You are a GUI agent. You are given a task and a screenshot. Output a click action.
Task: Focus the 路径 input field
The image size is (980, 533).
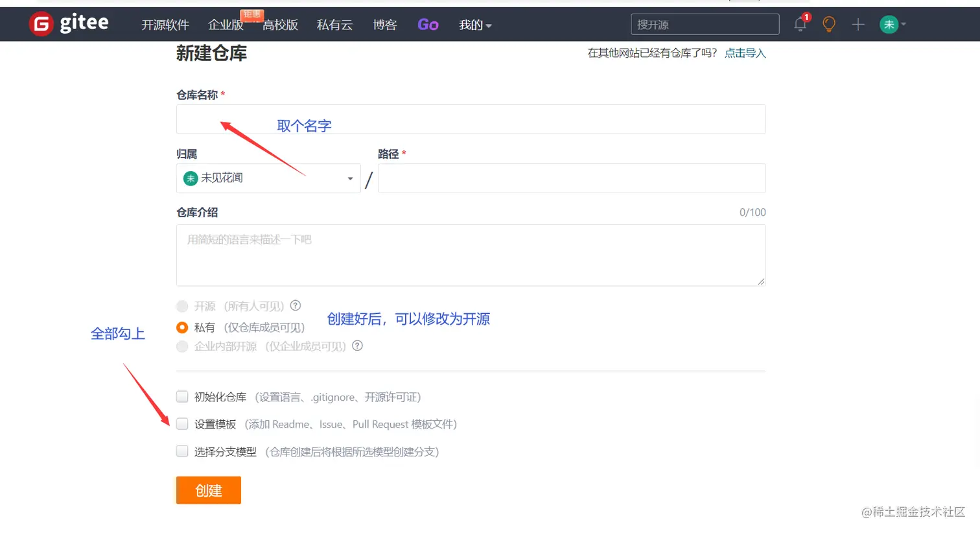tap(572, 178)
